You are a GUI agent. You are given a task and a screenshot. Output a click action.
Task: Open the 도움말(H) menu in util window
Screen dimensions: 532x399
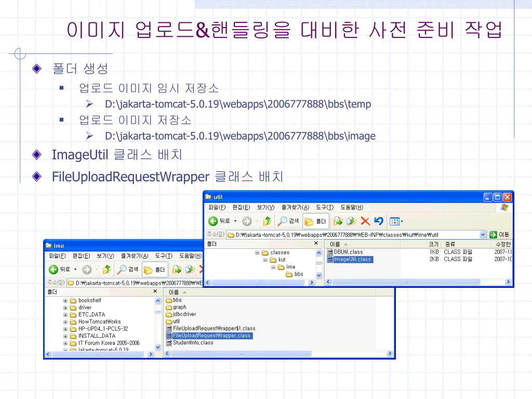352,207
